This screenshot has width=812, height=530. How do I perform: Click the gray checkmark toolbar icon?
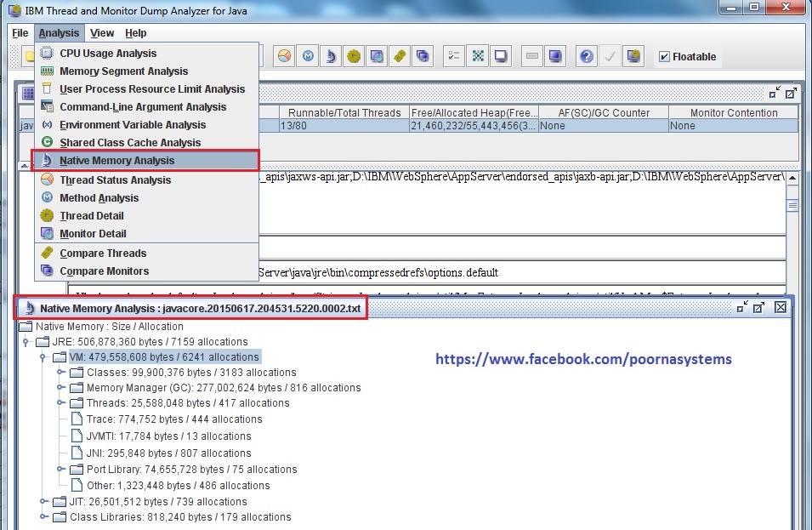610,56
